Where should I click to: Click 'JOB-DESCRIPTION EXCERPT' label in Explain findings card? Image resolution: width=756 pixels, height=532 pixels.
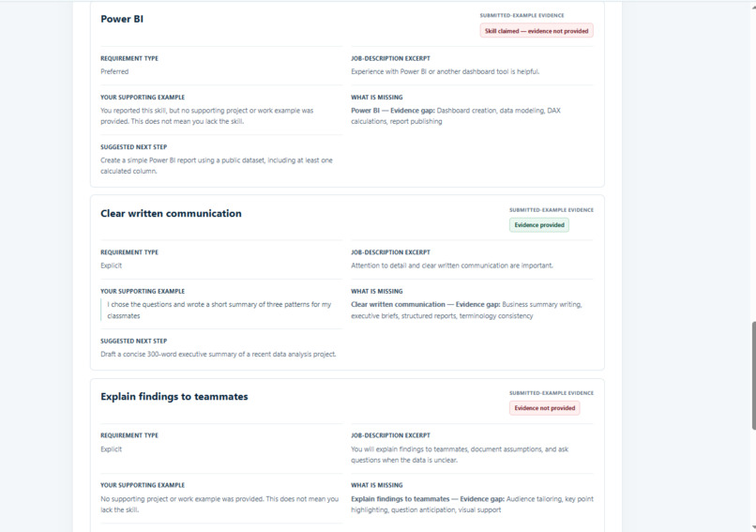click(390, 435)
